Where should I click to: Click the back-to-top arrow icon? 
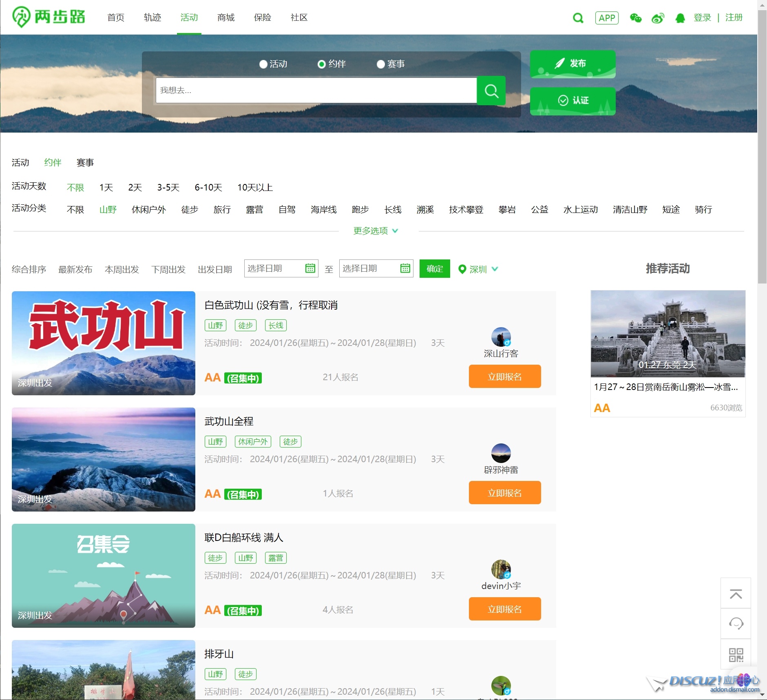[736, 594]
